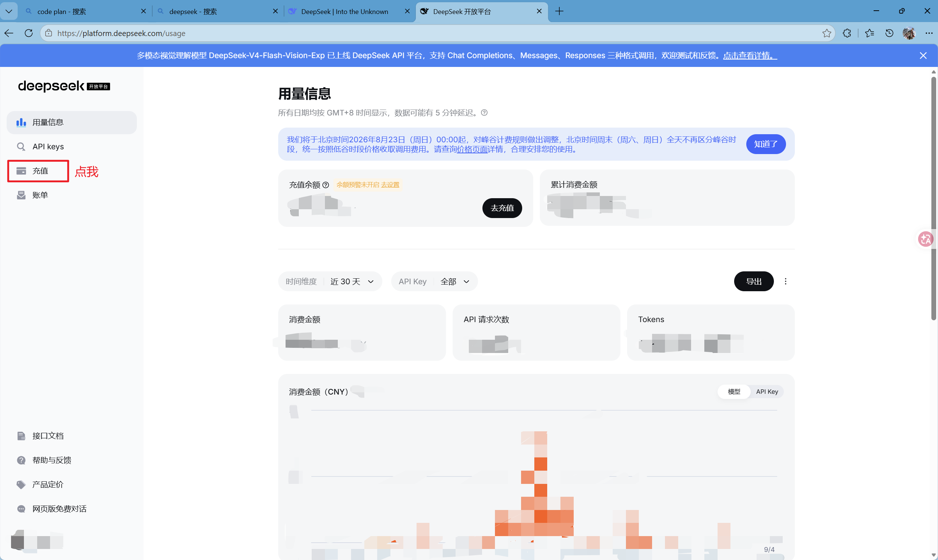Open the three-dot more options menu

point(785,282)
